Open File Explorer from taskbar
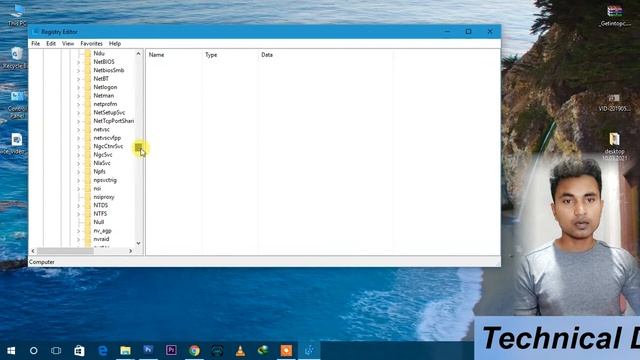This screenshot has width=640, height=360. pyautogui.click(x=125, y=351)
